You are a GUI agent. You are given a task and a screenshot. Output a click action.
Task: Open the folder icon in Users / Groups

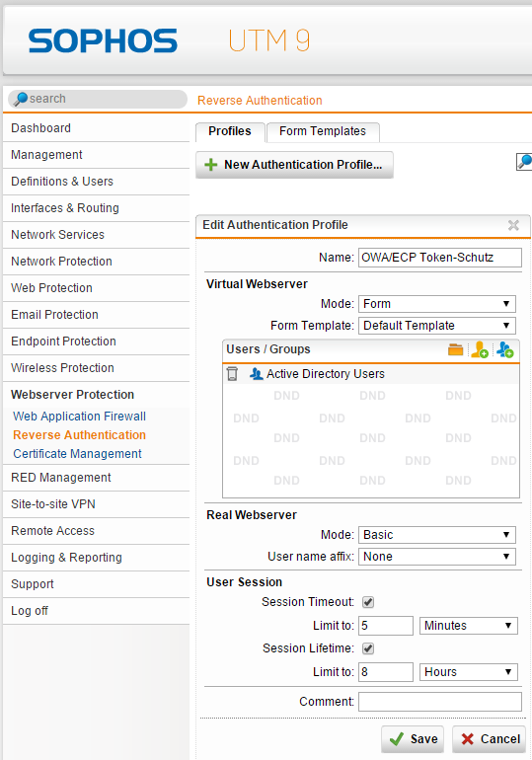click(455, 349)
